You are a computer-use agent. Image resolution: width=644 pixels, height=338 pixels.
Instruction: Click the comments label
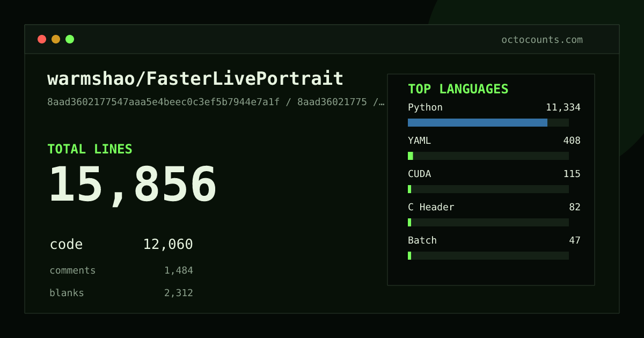click(72, 270)
